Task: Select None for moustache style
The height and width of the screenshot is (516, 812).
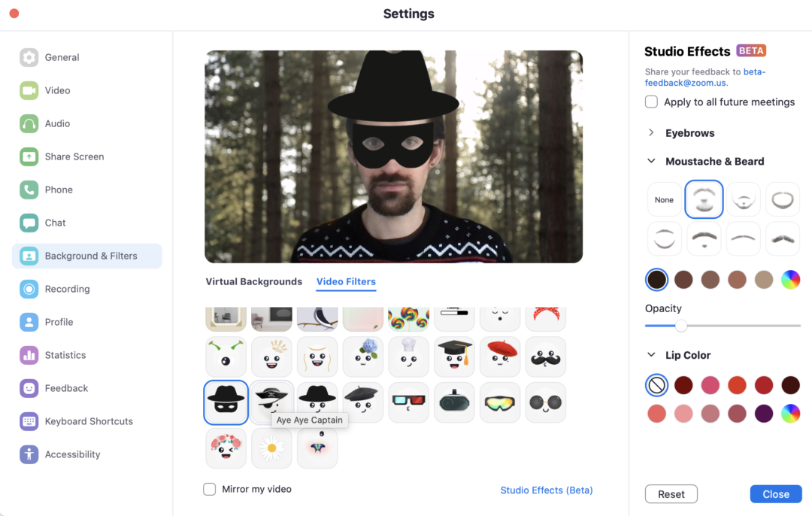Action: pos(664,199)
